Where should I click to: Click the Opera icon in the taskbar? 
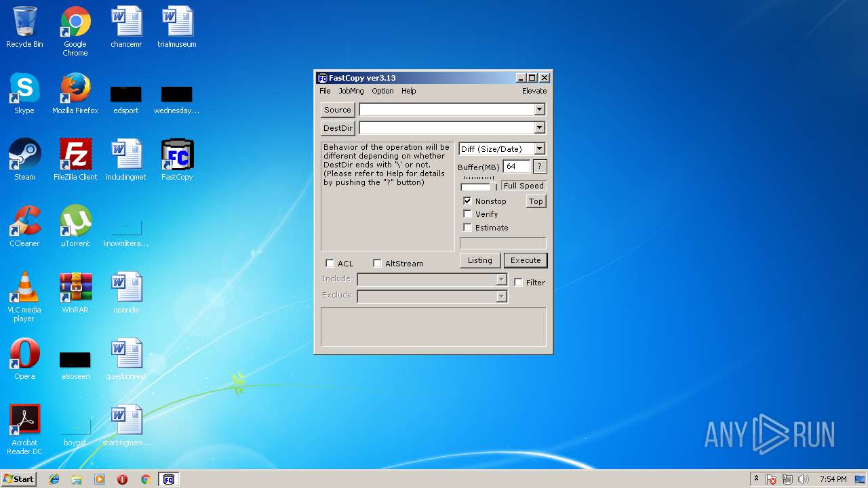point(122,479)
